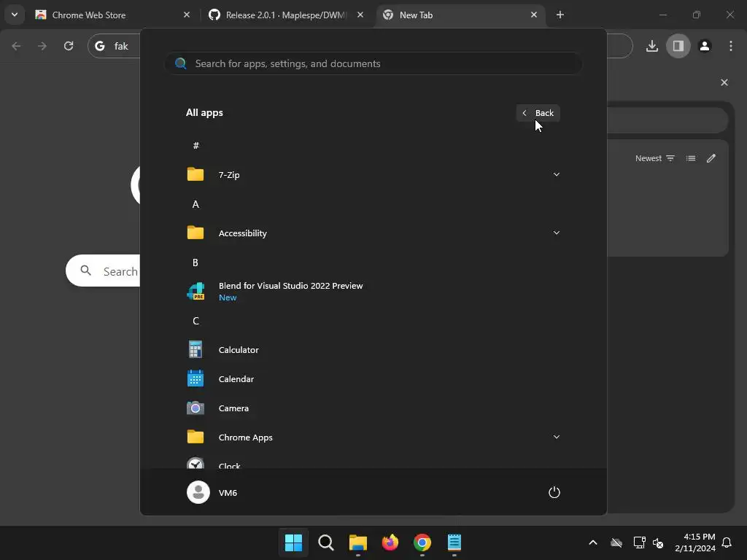Click the network tray icon
The width and height of the screenshot is (747, 560).
point(639,542)
